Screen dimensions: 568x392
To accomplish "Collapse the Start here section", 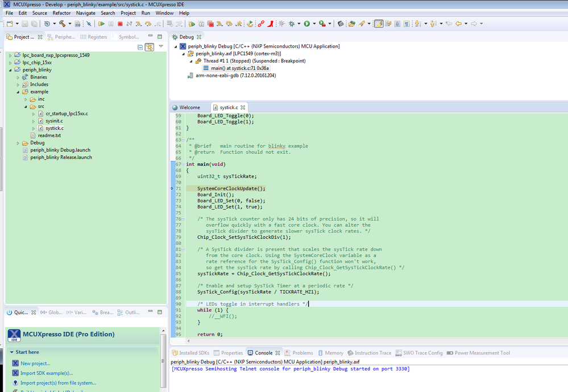I will click(11, 352).
